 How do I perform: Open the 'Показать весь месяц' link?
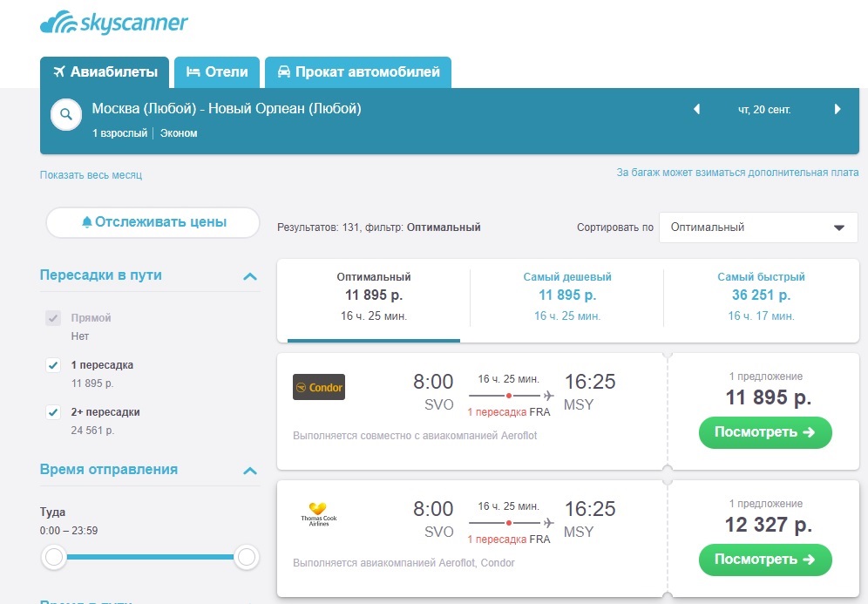pyautogui.click(x=91, y=175)
